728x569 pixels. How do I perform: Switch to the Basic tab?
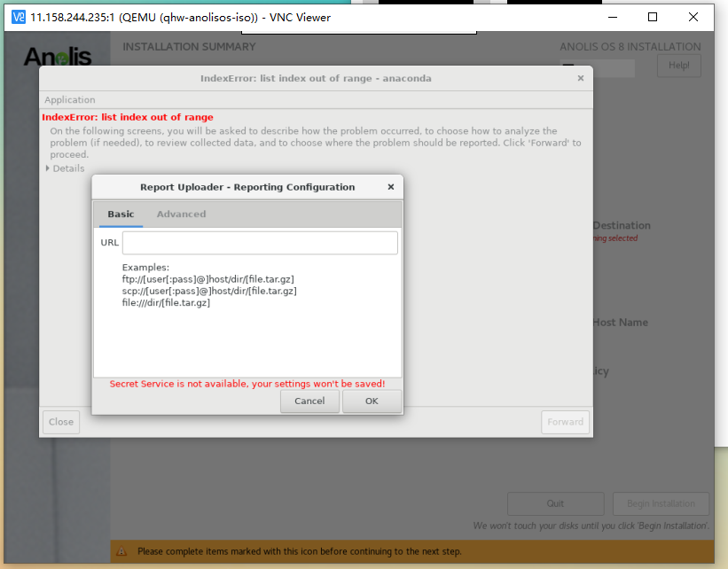point(121,214)
